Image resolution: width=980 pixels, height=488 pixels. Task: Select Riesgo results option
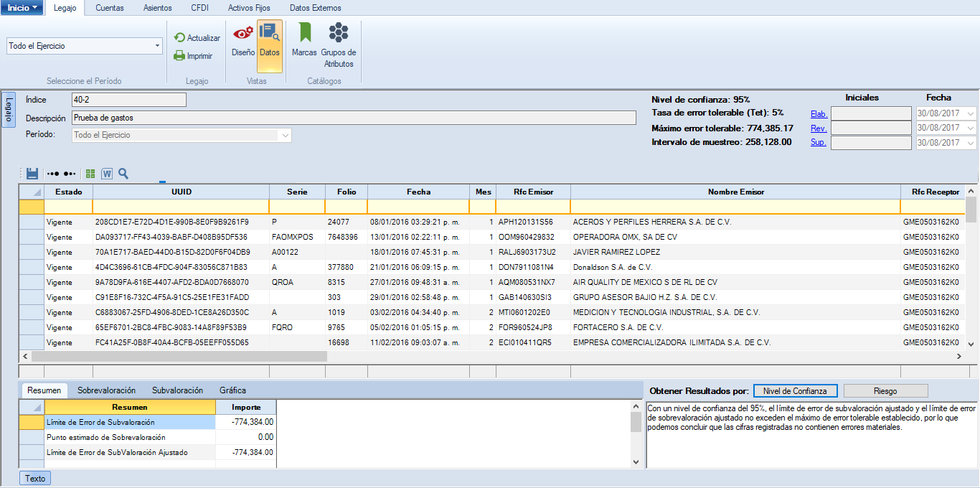coord(885,391)
